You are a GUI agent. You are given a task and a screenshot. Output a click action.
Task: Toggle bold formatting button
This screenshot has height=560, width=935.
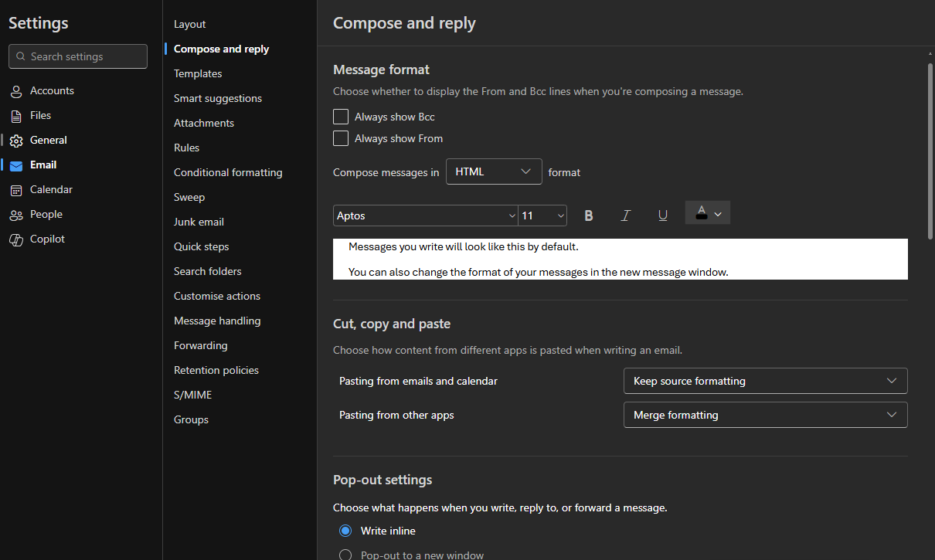pos(589,216)
